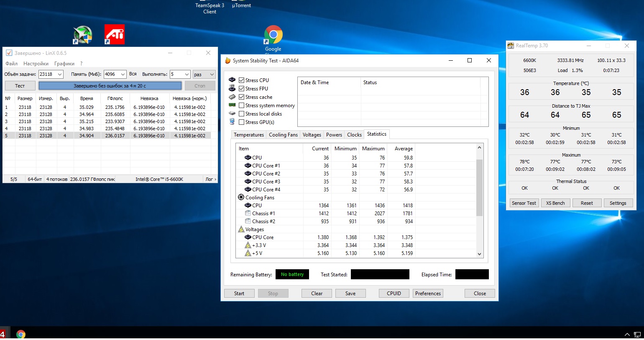Image resolution: width=644 pixels, height=340 pixels.
Task: Open Google Chrome desktop shortcut
Action: pyautogui.click(x=273, y=35)
